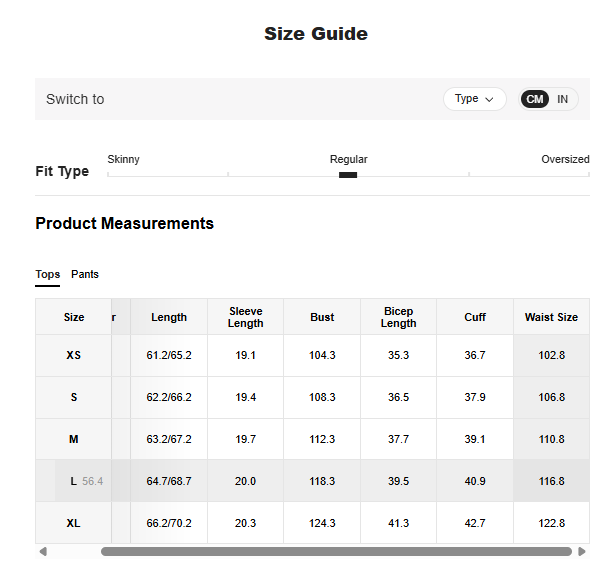The height and width of the screenshot is (567, 611).
Task: Click the Fit Type slider marker
Action: pos(348,175)
